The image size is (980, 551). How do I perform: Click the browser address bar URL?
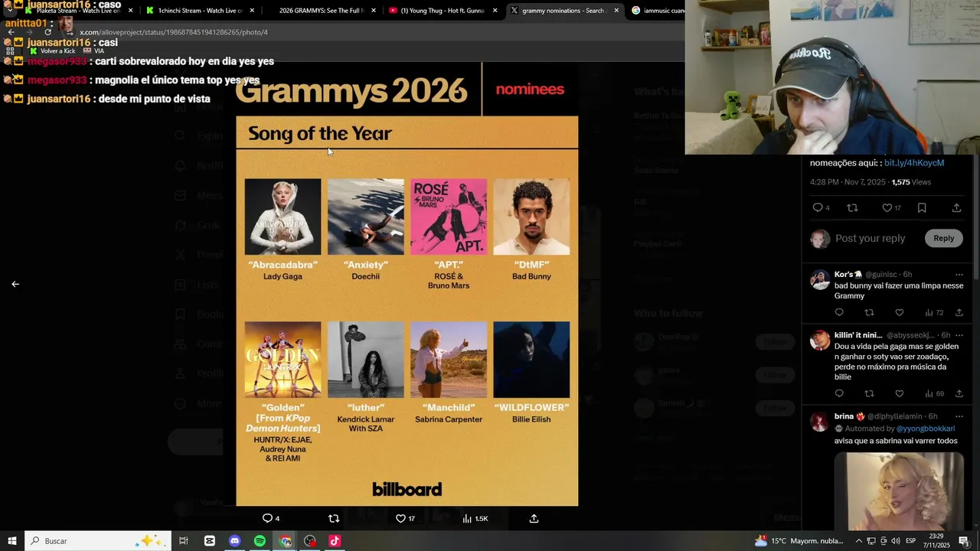174,32
